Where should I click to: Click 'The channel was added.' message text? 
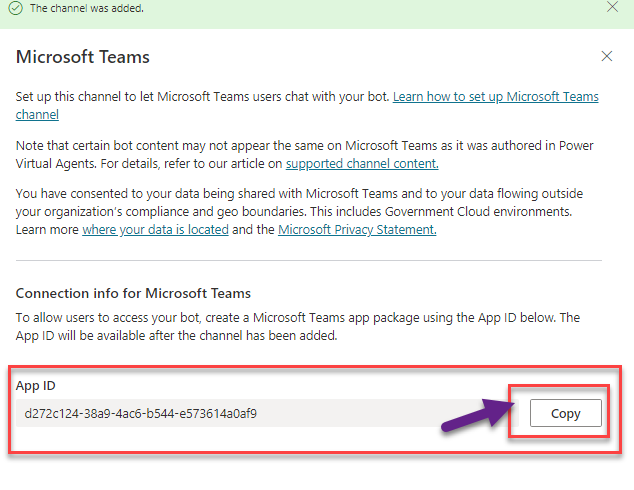[x=87, y=8]
